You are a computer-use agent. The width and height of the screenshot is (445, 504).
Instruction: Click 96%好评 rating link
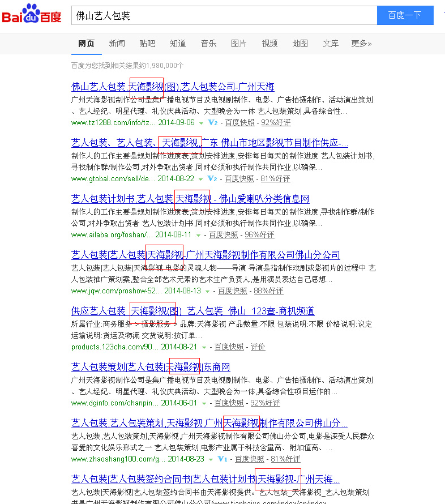[x=260, y=234]
